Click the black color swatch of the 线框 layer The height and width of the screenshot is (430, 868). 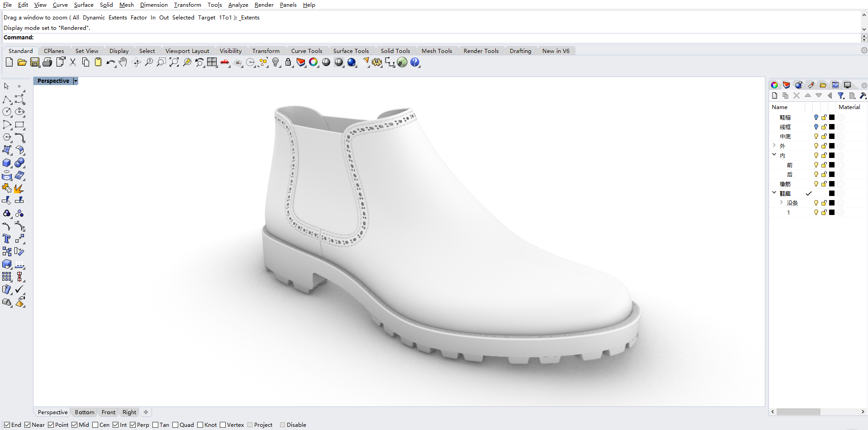click(831, 127)
